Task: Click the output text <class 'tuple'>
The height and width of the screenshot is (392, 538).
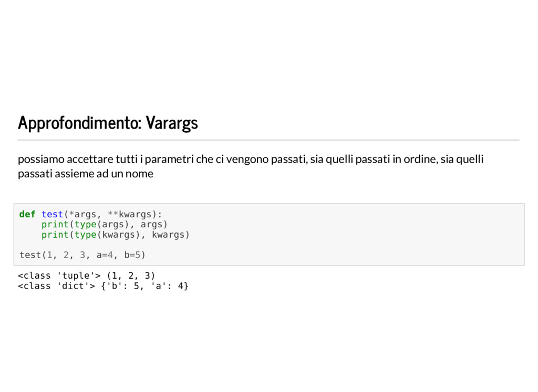Action: click(x=59, y=276)
